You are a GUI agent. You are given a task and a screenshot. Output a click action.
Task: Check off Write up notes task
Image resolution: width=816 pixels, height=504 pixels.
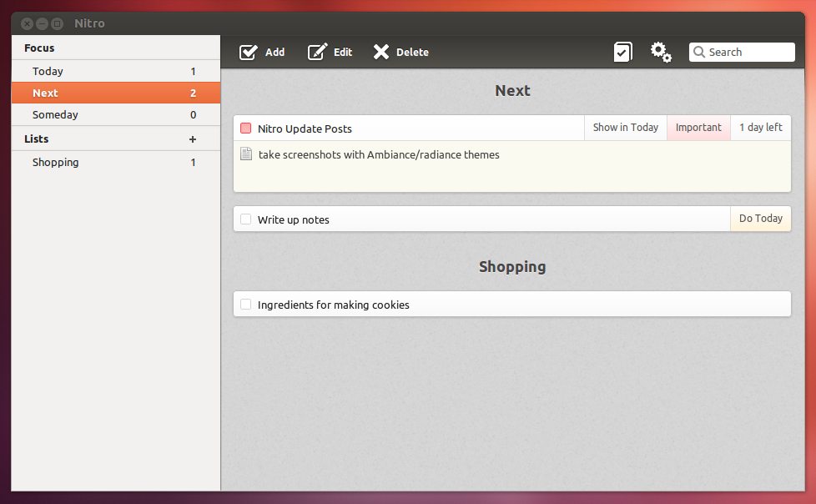pos(245,219)
